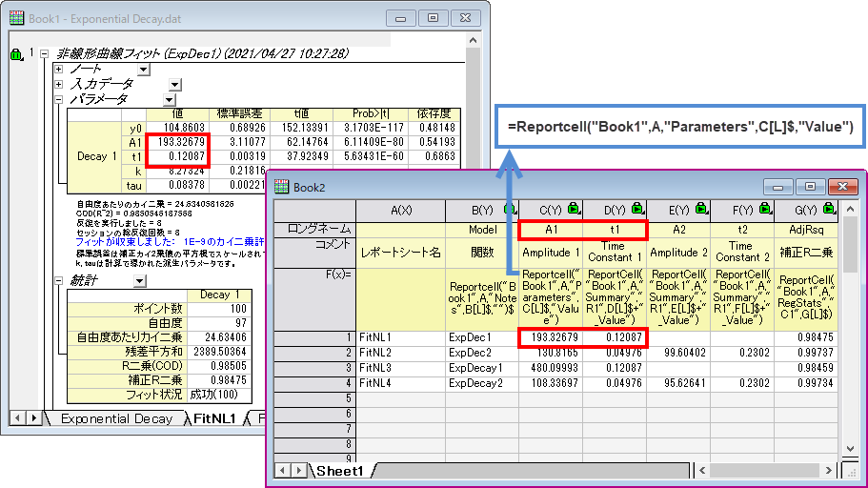Click the Amplitude 2 comment cell
Viewport: 868px width, 488px height.
pyautogui.click(x=678, y=253)
